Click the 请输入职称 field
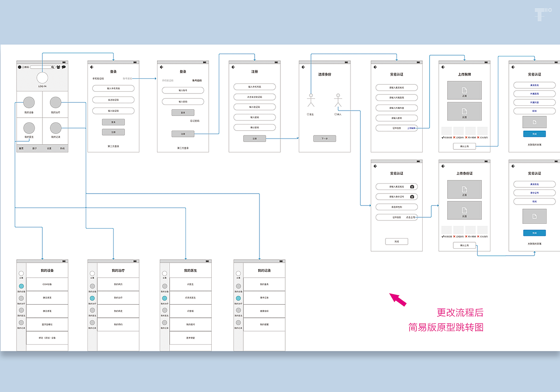 396,118
